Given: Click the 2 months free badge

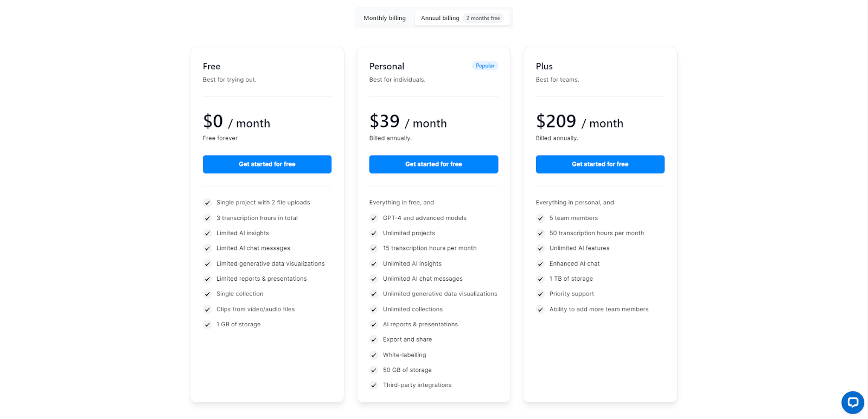Looking at the screenshot, I should click(483, 18).
